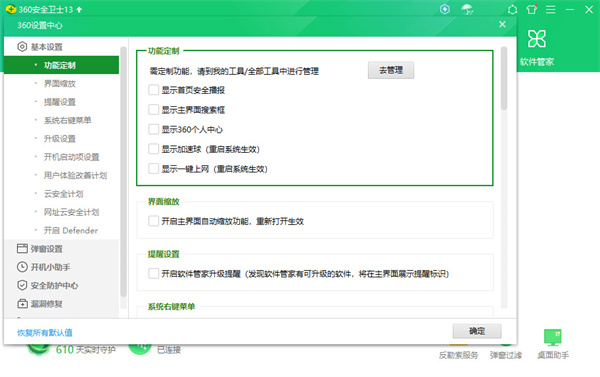Click the 360 shield logo in title bar
Viewport: 600px width, 377px height.
click(x=11, y=9)
